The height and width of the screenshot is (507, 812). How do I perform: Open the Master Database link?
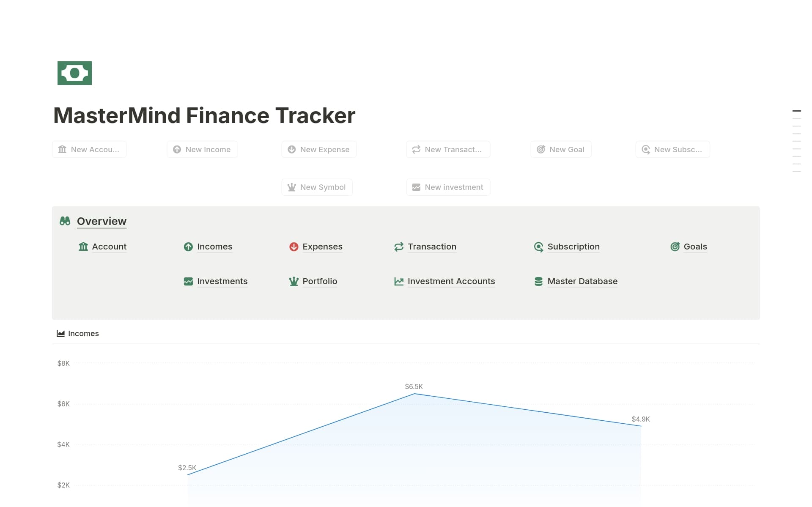[x=582, y=281]
